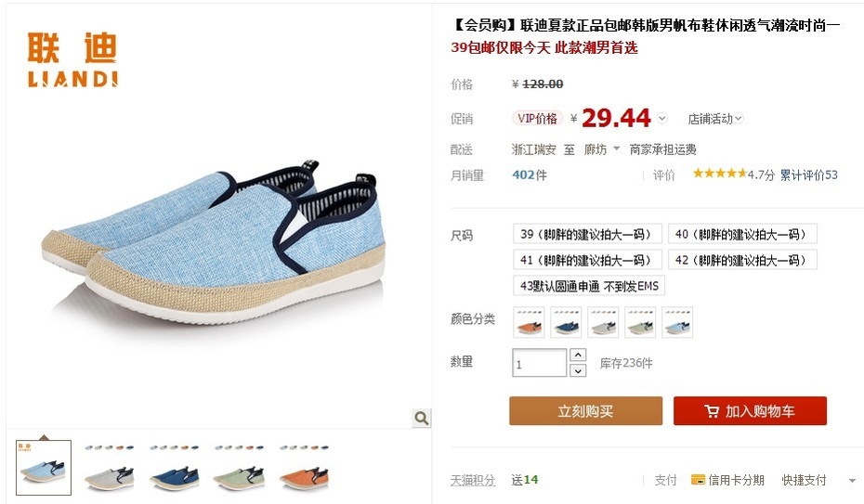The image size is (864, 504).
Task: Select size 42 option
Action: 741,260
